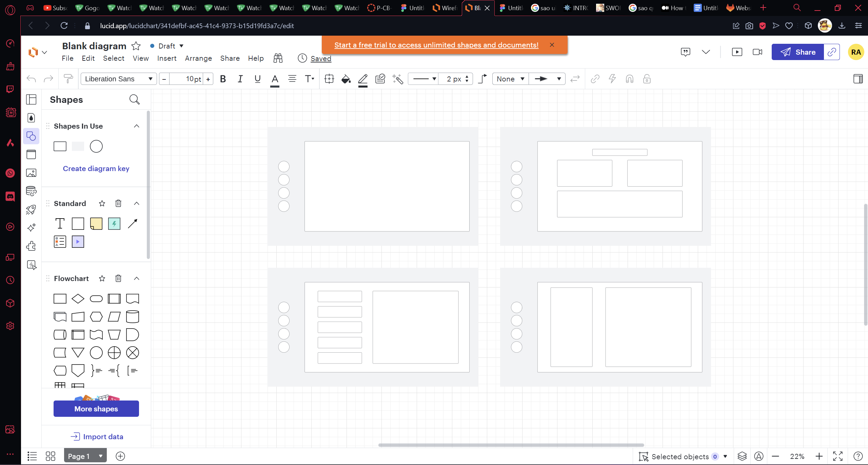868x465 pixels.
Task: Click the trash icon beside Standard
Action: pos(118,203)
